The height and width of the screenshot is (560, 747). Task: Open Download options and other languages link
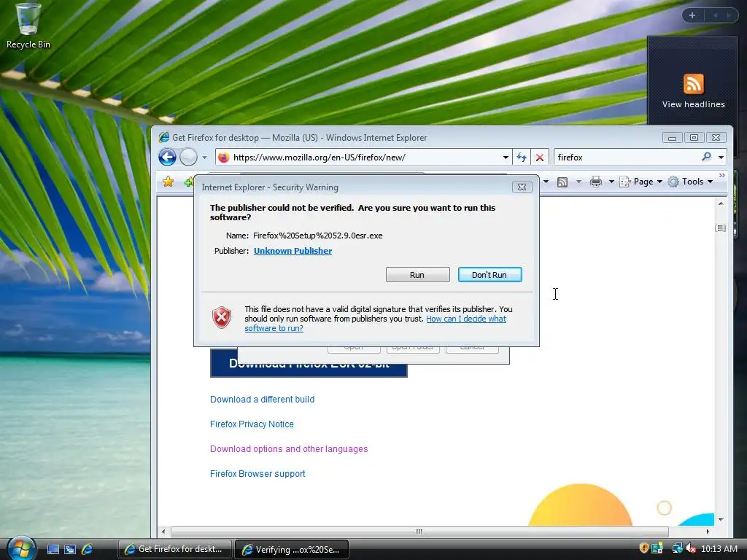pos(289,449)
